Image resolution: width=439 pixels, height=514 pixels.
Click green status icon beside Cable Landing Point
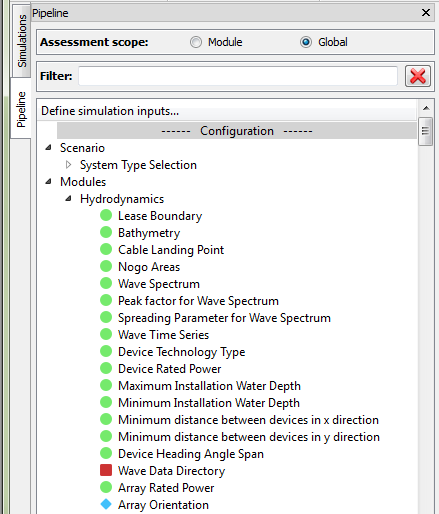coord(106,249)
